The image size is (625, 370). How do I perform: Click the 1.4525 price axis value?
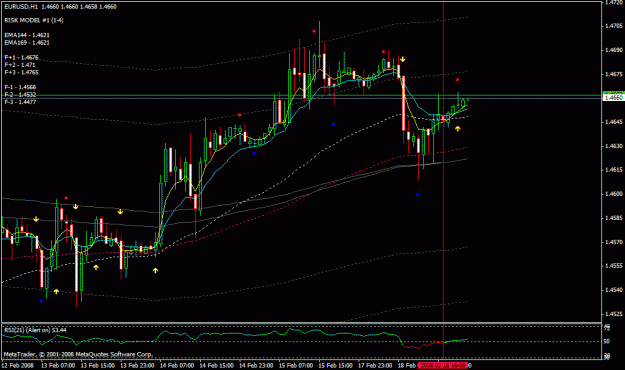pos(614,314)
